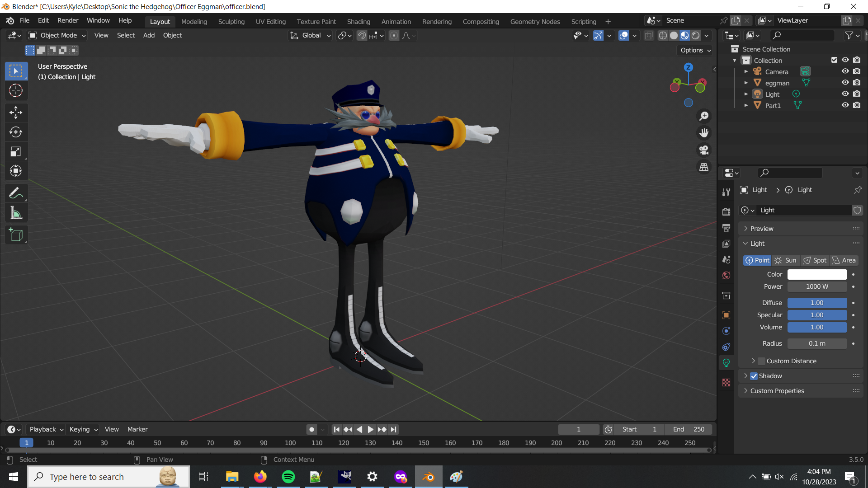Open the Object Mode dropdown
The height and width of the screenshot is (488, 868).
[57, 36]
